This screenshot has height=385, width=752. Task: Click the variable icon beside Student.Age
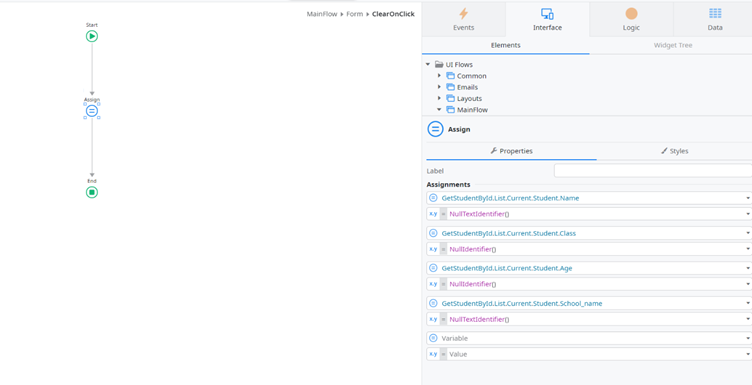coord(433,268)
